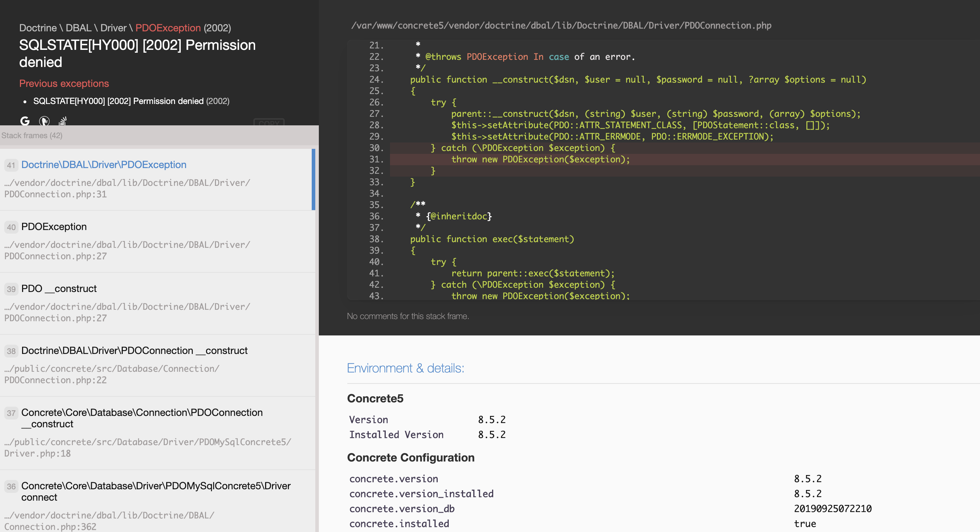Image resolution: width=980 pixels, height=532 pixels.
Task: Click the PDOConnection.php file path above code
Action: tap(561, 26)
